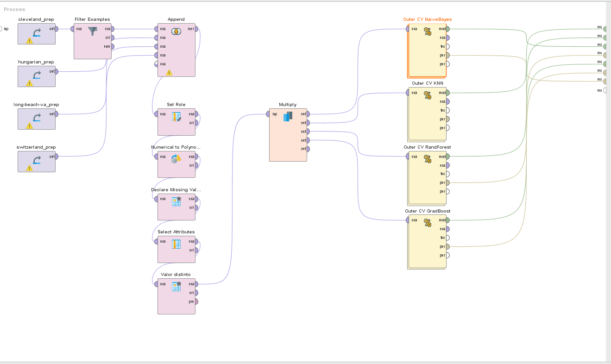Select the Outer CV GradBoost operator icon
This screenshot has width=611, height=364.
pos(427,223)
